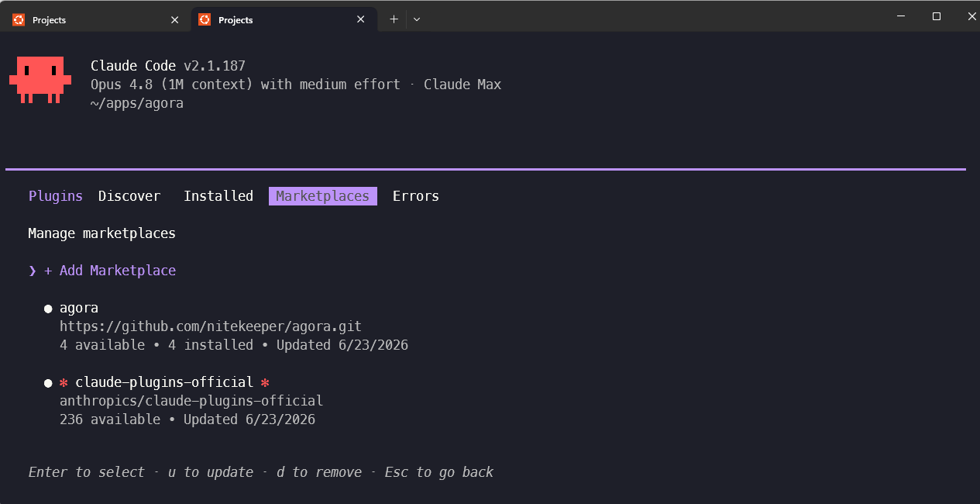Click the Ubuntu icon on first Projects tab
Screen dimensions: 980x504
19,19
